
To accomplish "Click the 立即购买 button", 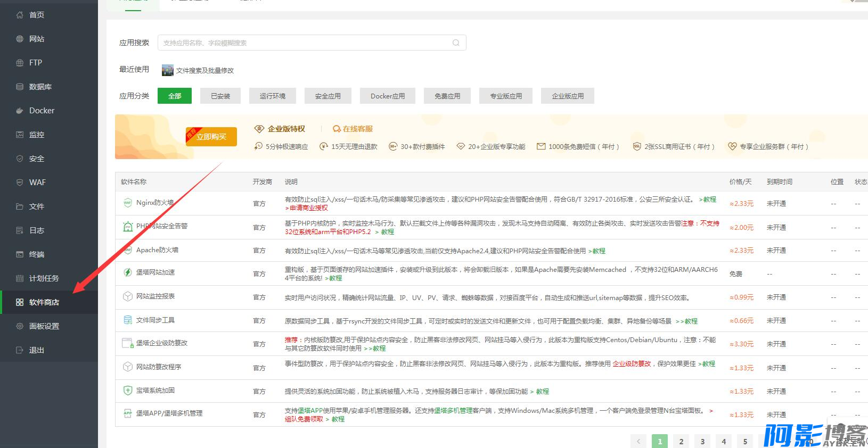I will [211, 137].
